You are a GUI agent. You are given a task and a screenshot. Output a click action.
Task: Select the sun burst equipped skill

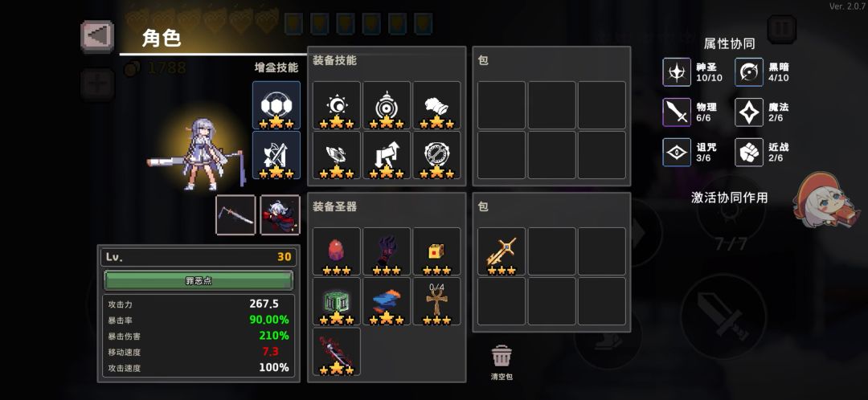tap(337, 105)
